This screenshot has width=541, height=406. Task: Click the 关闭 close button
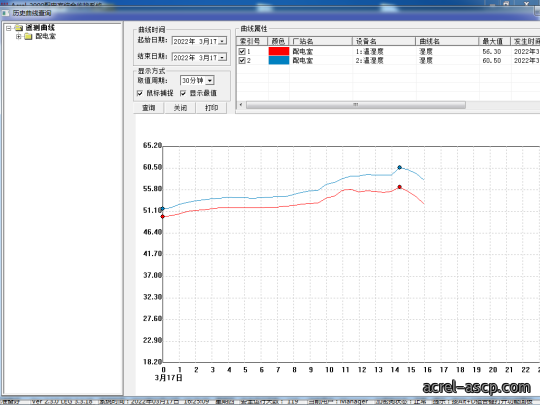180,108
